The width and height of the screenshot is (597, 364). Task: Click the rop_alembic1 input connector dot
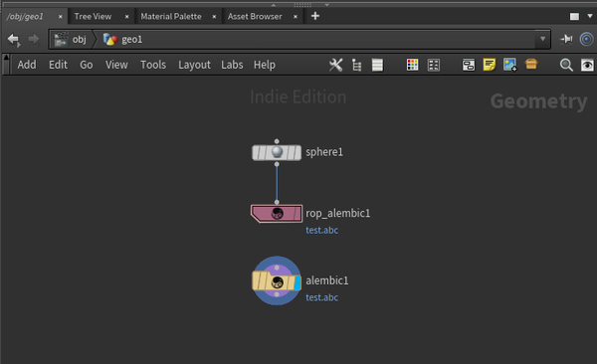coord(277,202)
